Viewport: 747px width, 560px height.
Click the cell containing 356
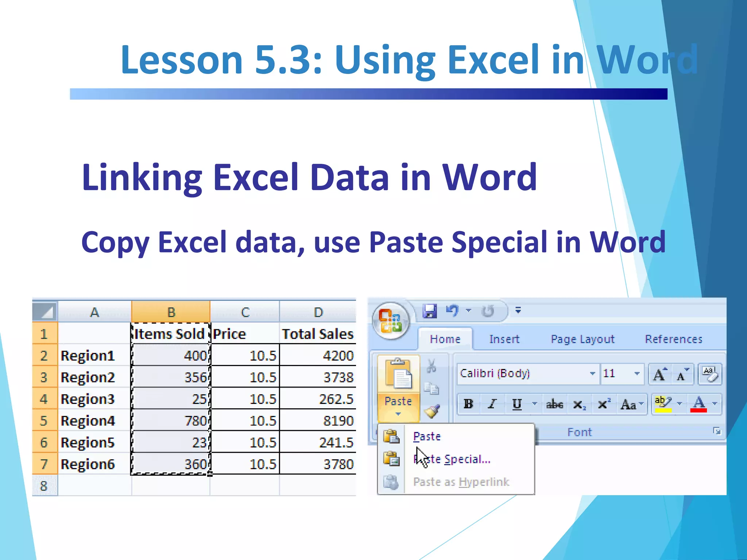pos(171,377)
